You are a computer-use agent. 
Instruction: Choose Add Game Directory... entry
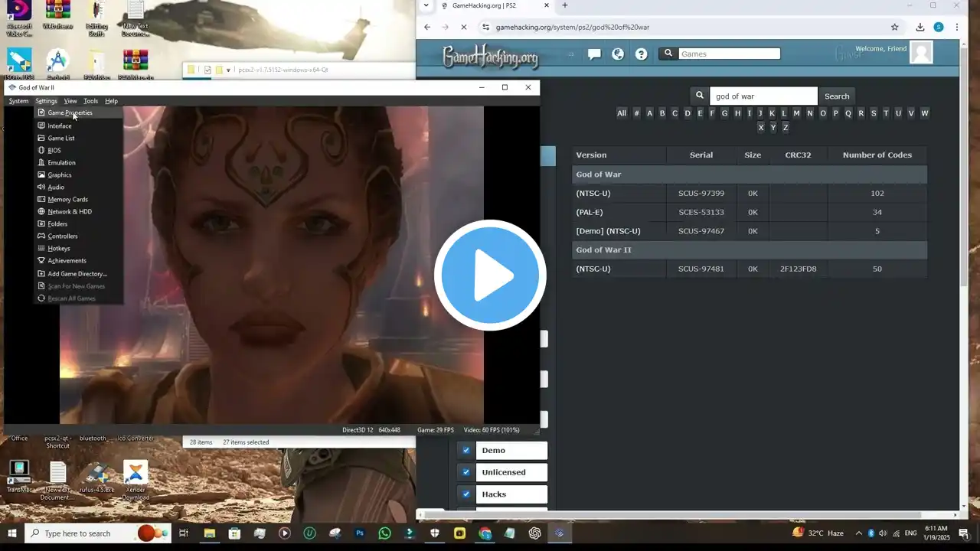(x=78, y=273)
